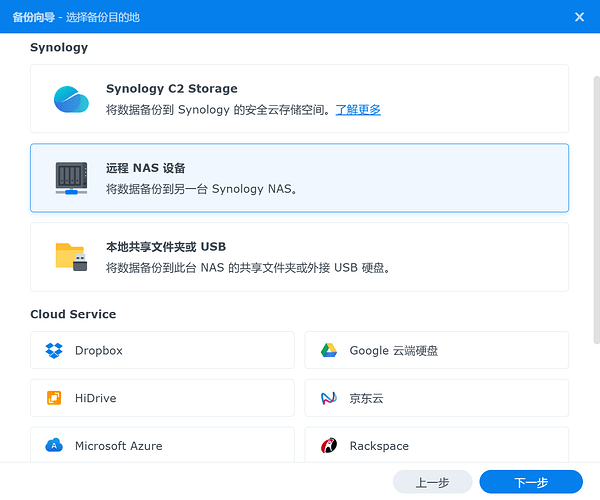Go back with the 上一步 button

(432, 482)
